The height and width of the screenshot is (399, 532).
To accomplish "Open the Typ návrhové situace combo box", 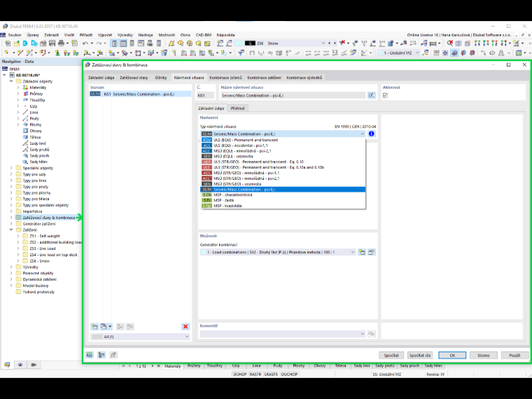I will coord(283,134).
